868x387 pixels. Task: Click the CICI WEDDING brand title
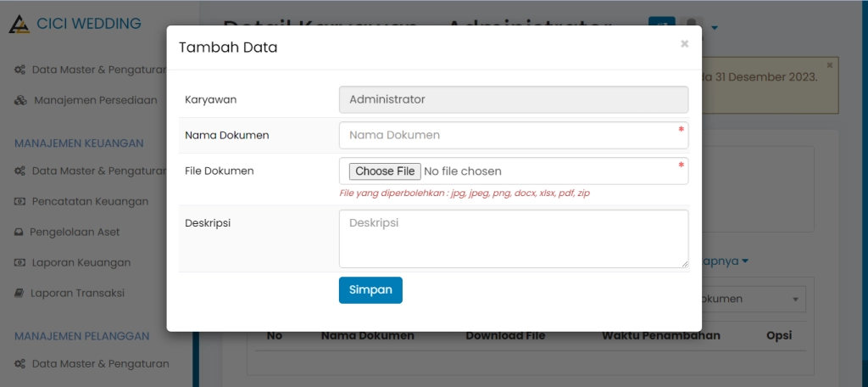coord(89,24)
